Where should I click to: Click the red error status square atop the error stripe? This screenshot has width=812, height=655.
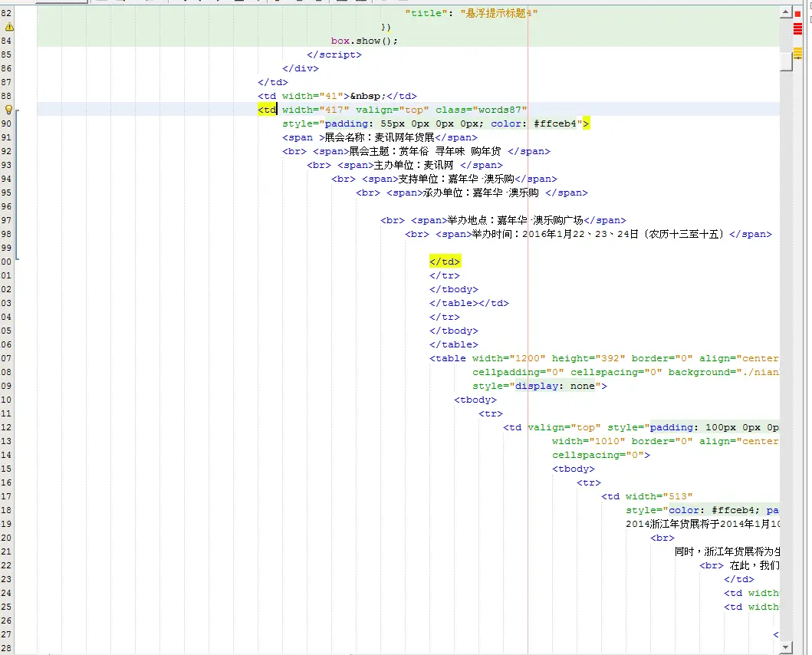click(x=798, y=14)
